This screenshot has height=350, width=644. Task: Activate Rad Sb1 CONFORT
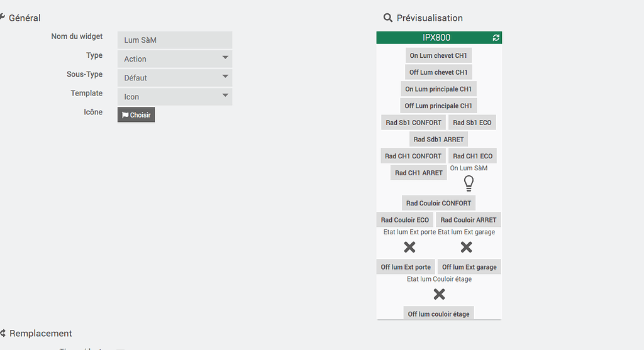click(413, 123)
